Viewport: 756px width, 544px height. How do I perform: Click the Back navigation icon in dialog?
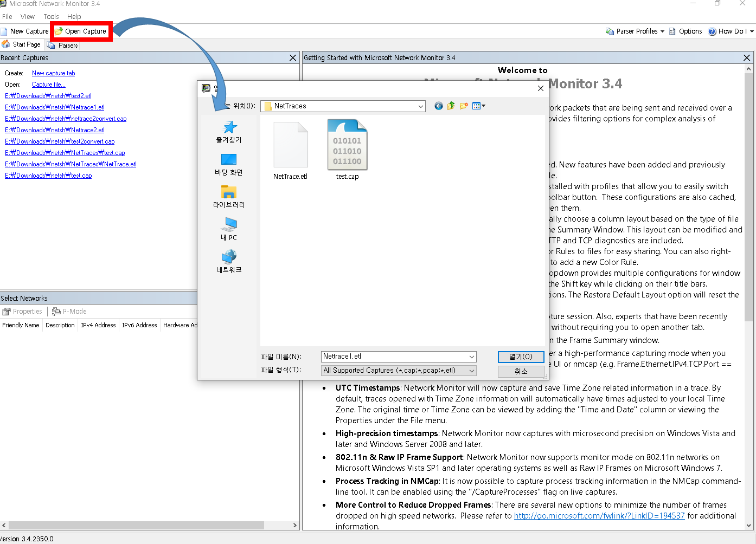point(439,106)
